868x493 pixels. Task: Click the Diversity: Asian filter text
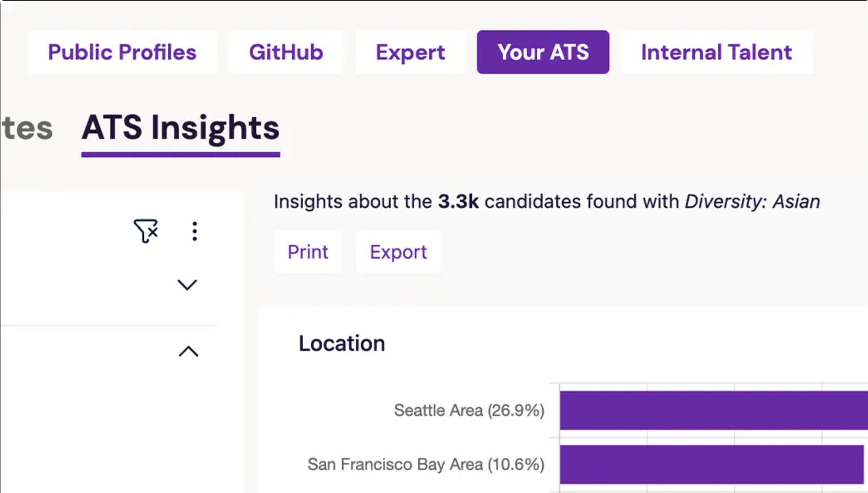click(x=752, y=202)
